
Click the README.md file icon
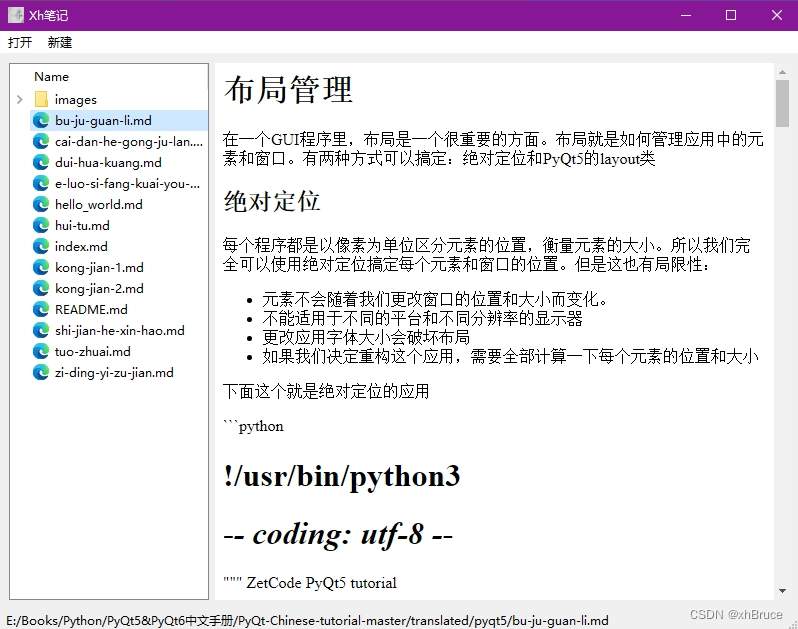point(41,309)
